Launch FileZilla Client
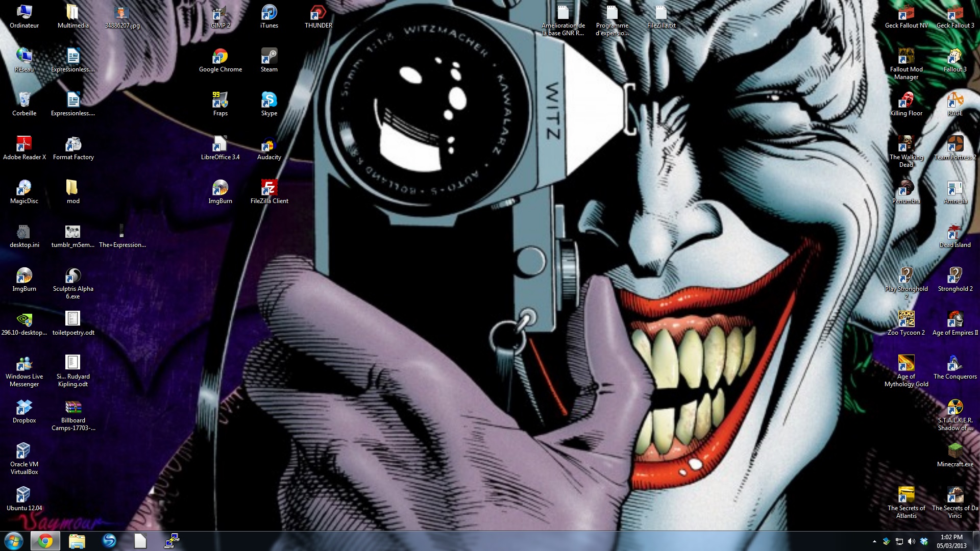 269,192
